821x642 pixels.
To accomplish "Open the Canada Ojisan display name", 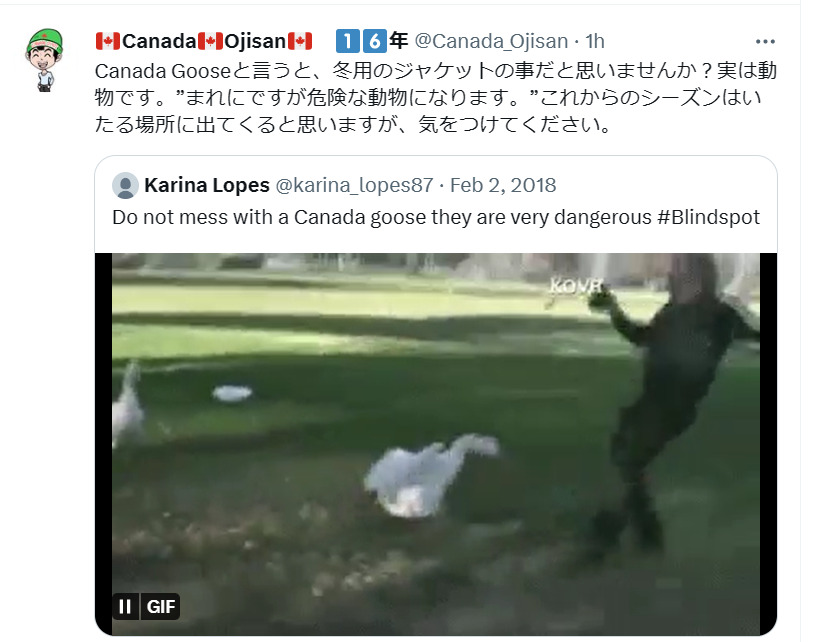I will tap(204, 41).
